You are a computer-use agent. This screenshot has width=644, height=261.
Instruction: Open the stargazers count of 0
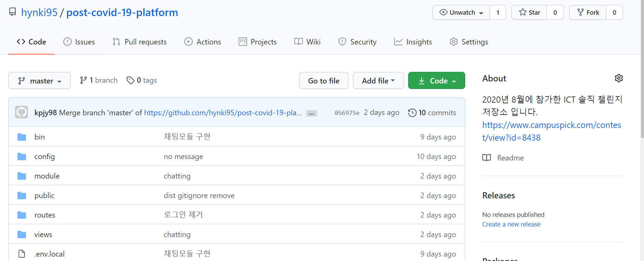(x=555, y=12)
